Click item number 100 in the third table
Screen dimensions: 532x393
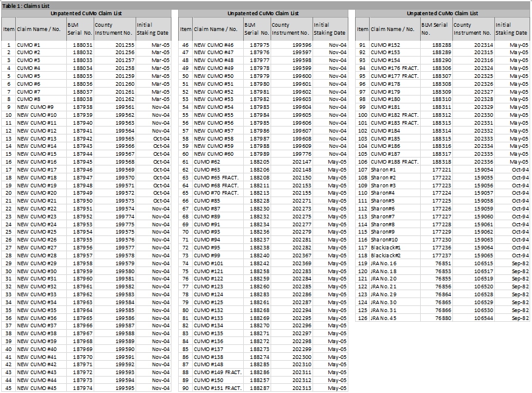click(363, 115)
